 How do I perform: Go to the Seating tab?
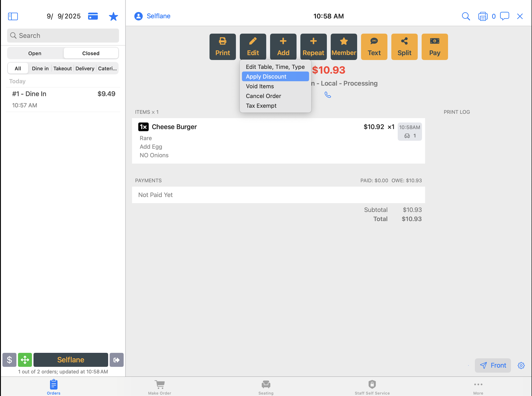pyautogui.click(x=266, y=387)
